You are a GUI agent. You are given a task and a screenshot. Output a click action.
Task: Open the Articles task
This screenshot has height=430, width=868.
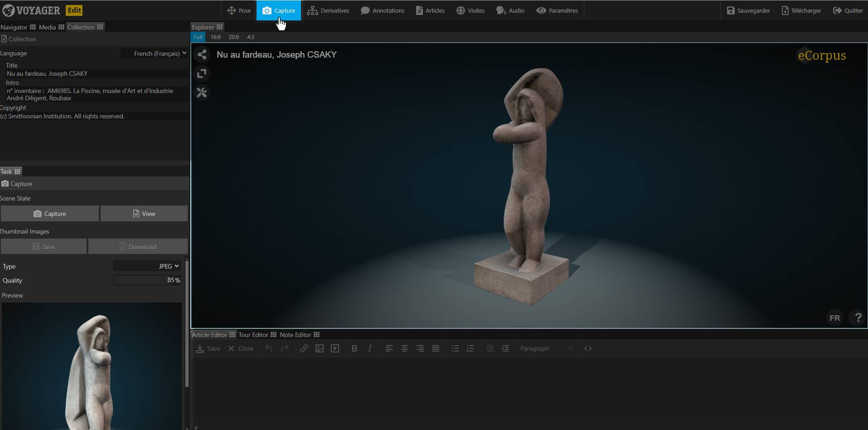tap(430, 10)
